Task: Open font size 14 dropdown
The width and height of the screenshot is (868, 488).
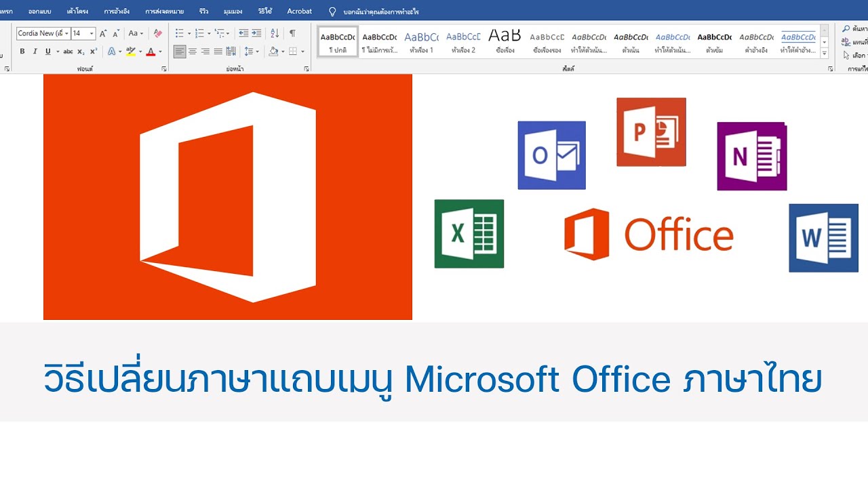Action: point(92,33)
